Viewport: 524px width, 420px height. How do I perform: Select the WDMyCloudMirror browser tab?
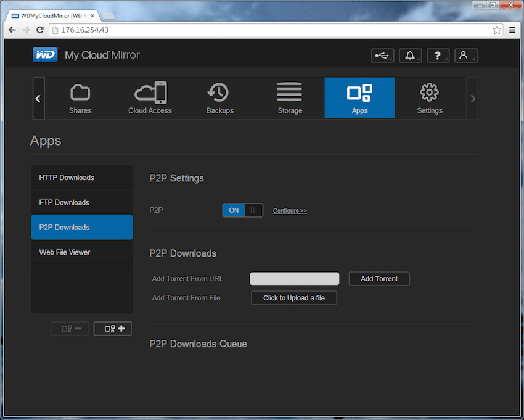(53, 15)
